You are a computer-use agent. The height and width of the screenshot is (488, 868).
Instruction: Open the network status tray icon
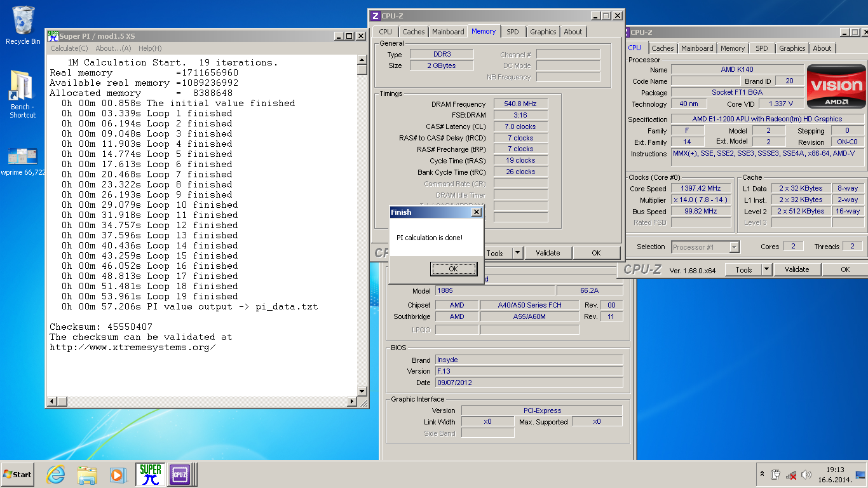(791, 475)
